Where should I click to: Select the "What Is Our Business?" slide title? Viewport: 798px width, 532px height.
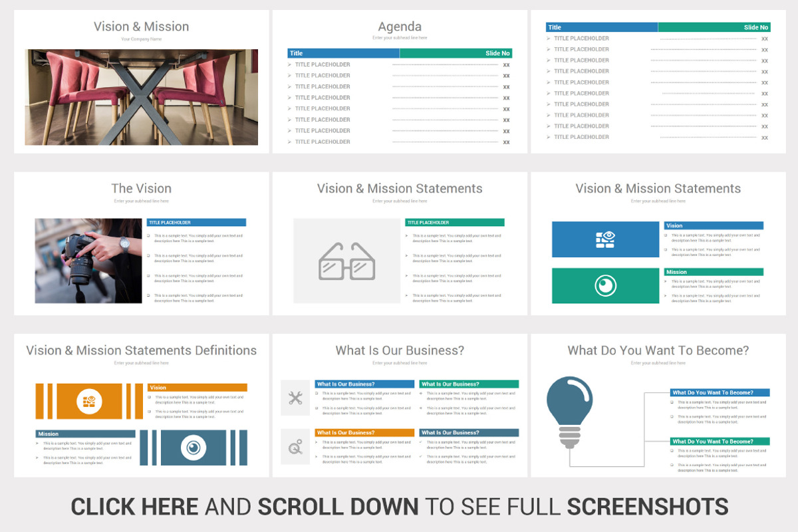point(400,350)
